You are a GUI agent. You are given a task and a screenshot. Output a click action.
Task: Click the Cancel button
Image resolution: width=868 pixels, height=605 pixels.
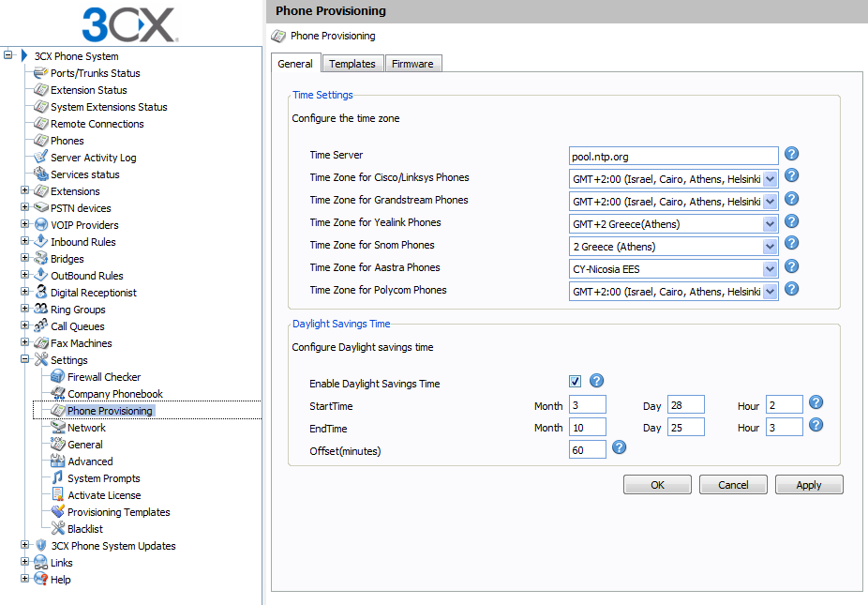(x=733, y=485)
